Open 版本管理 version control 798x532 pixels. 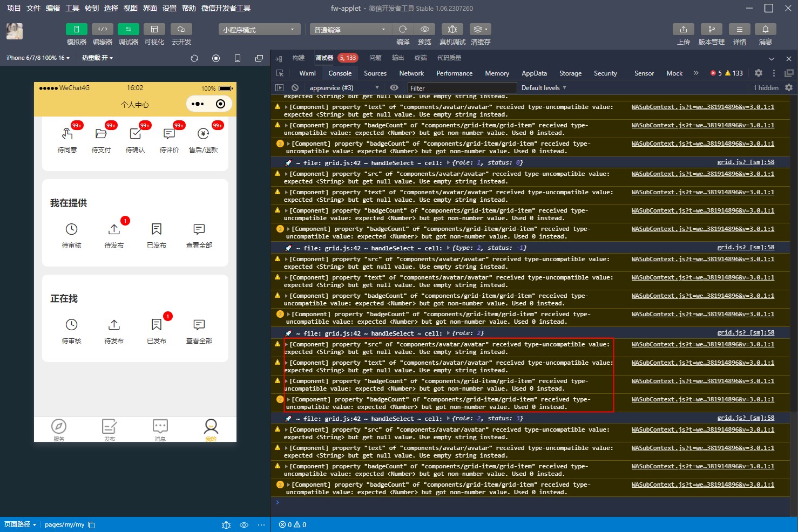[x=712, y=29]
